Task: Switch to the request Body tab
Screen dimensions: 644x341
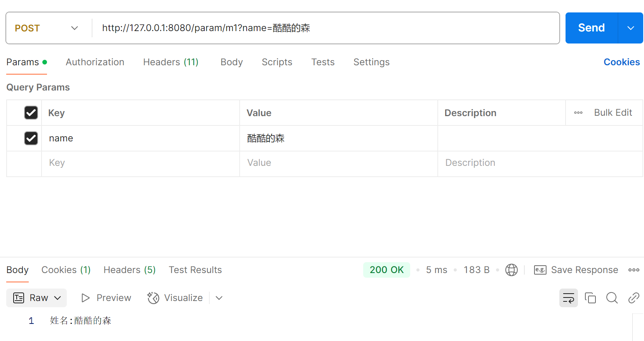Action: pos(231,62)
